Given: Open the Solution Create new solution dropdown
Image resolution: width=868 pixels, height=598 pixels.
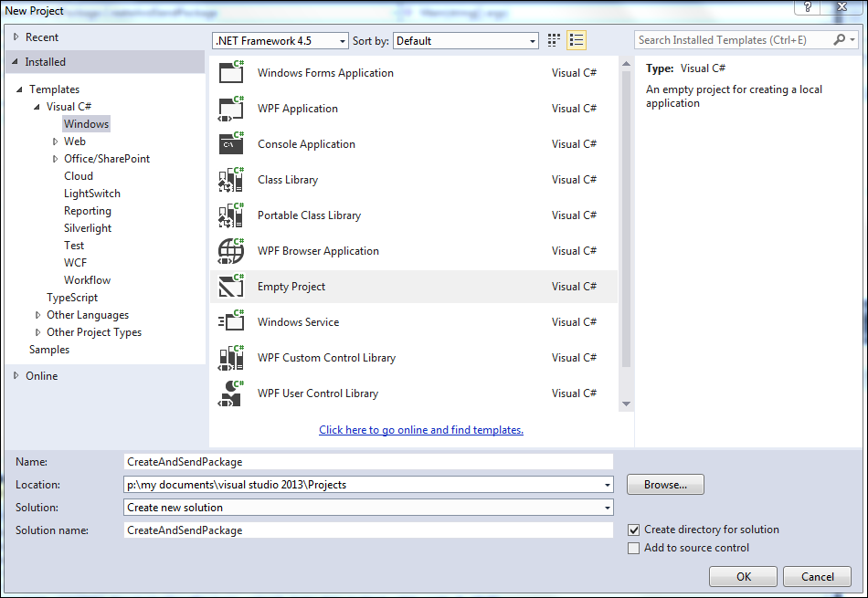Looking at the screenshot, I should (608, 508).
